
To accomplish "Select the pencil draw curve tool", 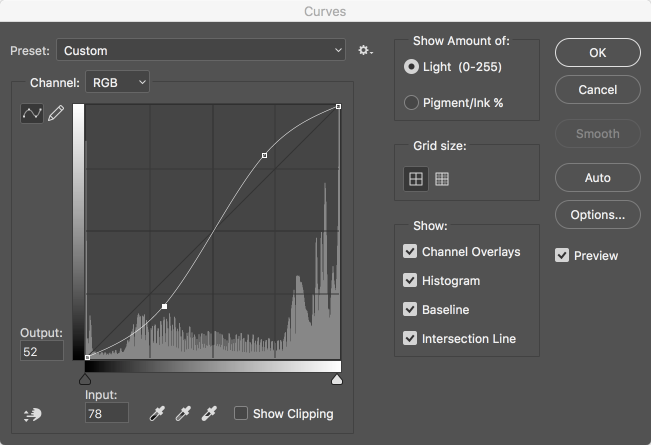I will 56,113.
